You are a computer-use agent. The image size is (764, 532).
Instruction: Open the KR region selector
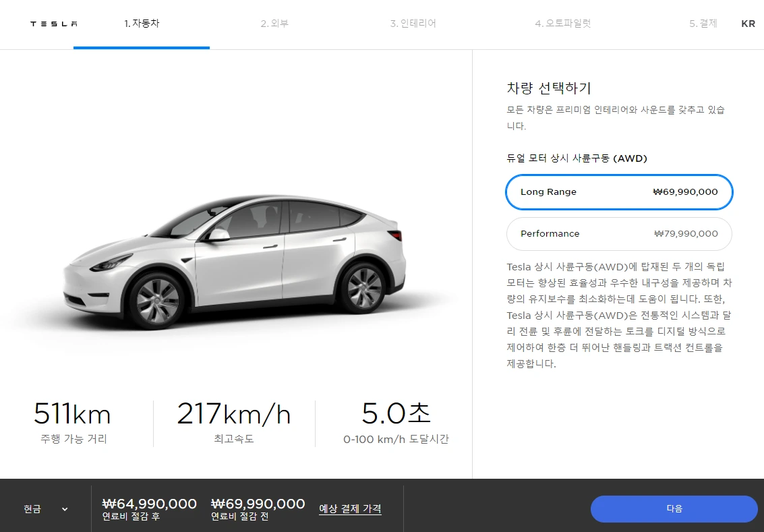(x=748, y=24)
